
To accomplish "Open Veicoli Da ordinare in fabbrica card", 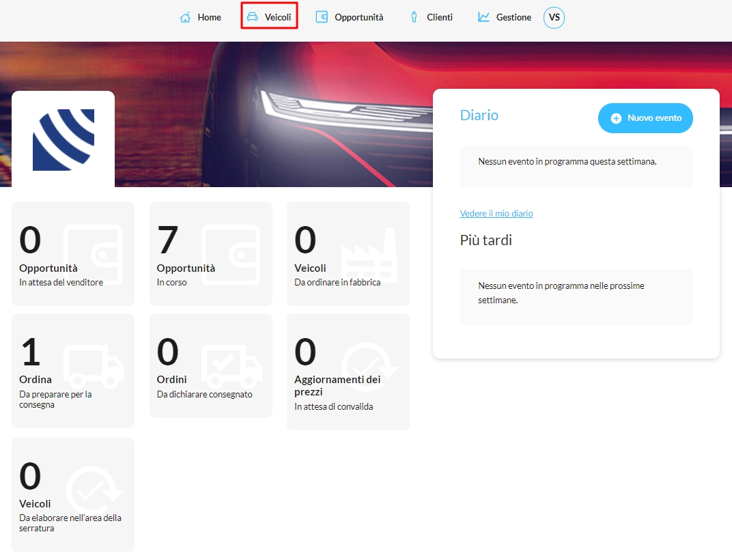I will coord(348,253).
